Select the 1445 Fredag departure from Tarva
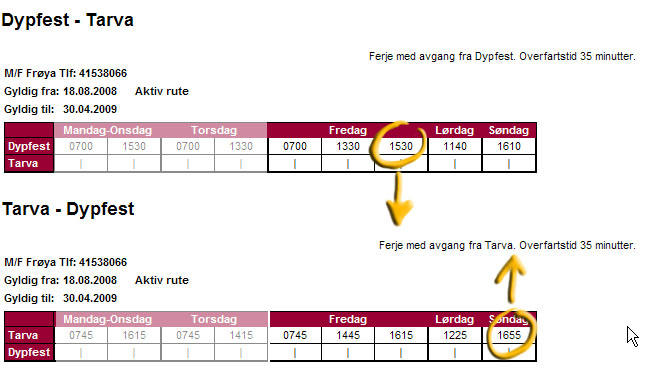The width and height of the screenshot is (648, 369). coord(348,335)
